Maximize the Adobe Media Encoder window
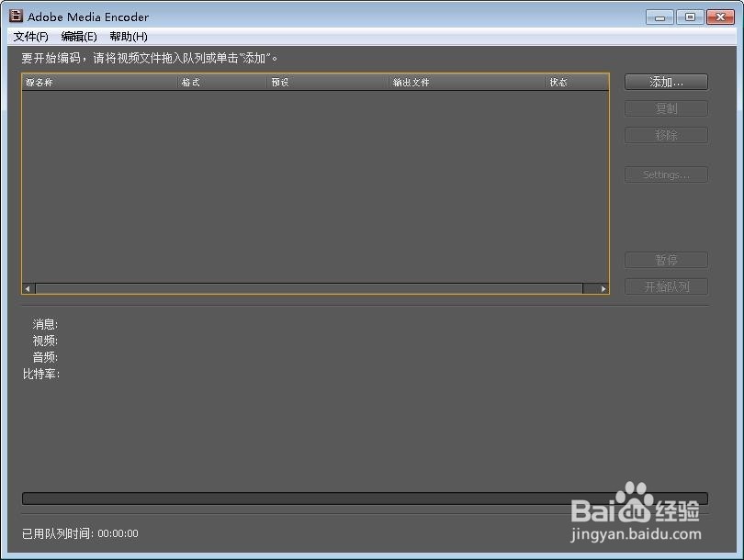The image size is (744, 560). click(690, 17)
